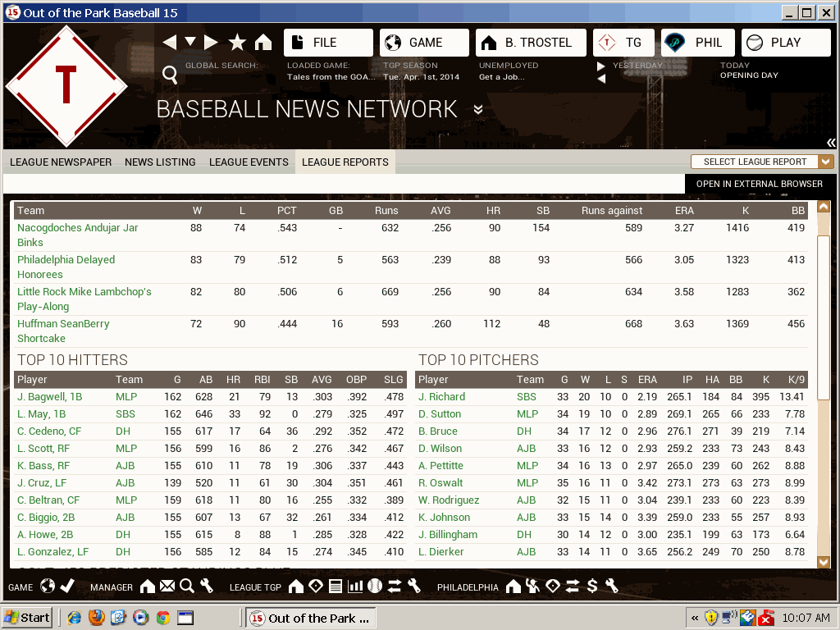Screen dimensions: 840x630
Task: Open the Select League Report dropdown
Action: click(x=762, y=162)
